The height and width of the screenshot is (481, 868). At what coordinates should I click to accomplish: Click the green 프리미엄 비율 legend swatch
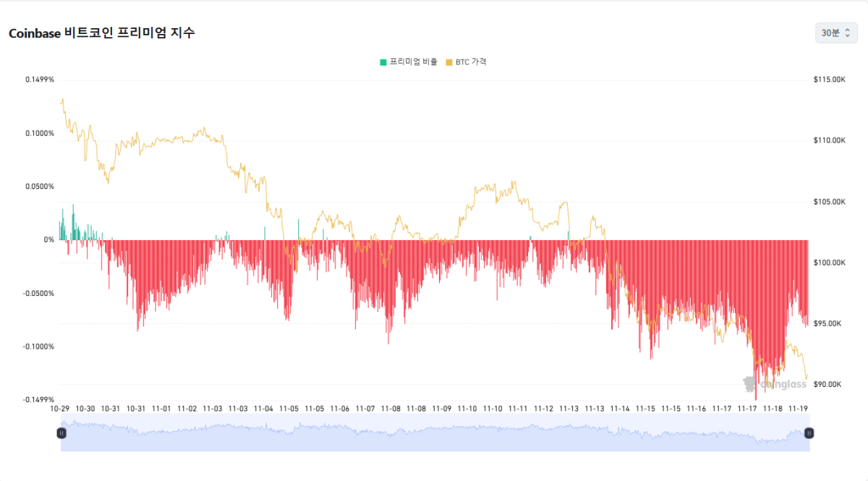(x=383, y=62)
